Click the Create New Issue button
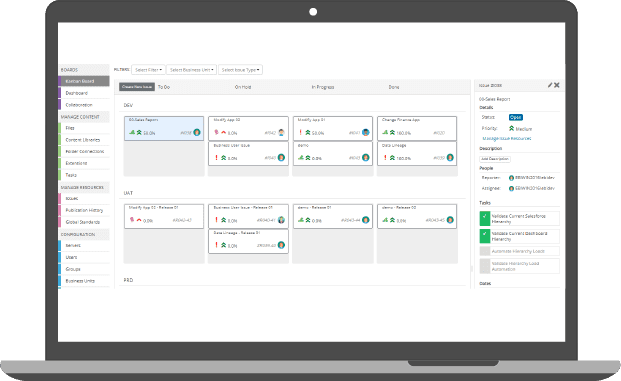621x381 pixels. [137, 87]
